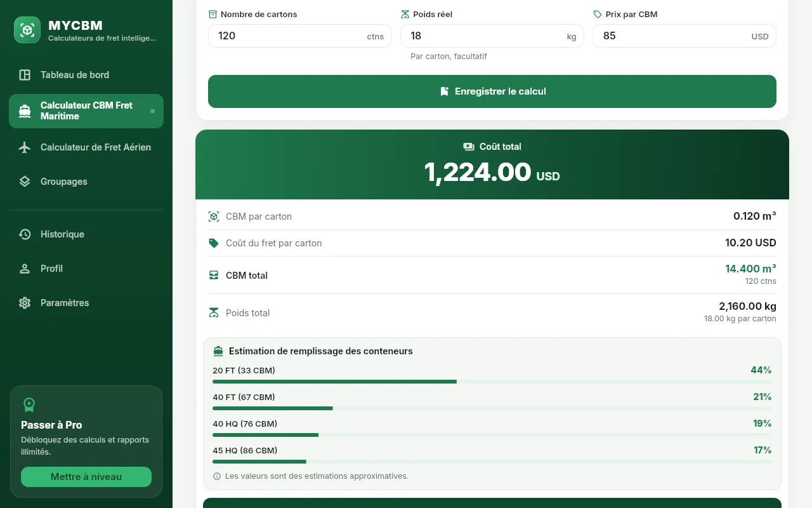Click the tag icon beside Coût du fret par carton
This screenshot has width=812, height=508.
tap(214, 243)
